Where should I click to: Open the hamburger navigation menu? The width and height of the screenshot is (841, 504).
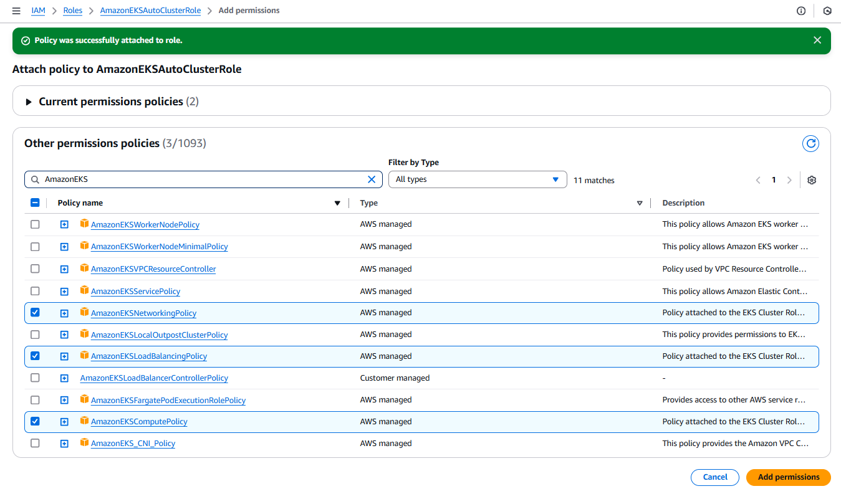coord(16,11)
